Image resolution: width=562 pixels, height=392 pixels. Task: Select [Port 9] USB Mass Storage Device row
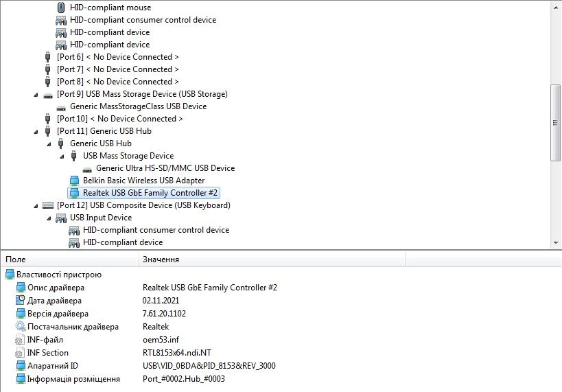[142, 94]
